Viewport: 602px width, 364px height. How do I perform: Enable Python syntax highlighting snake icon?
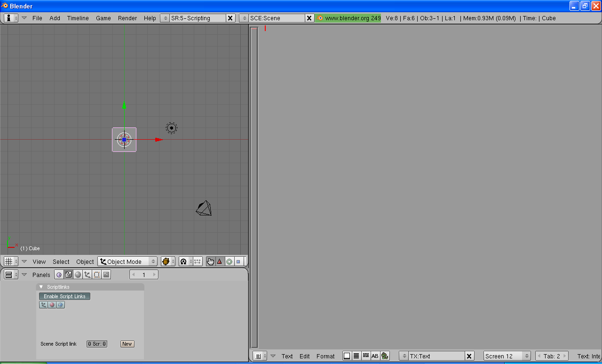click(x=385, y=356)
